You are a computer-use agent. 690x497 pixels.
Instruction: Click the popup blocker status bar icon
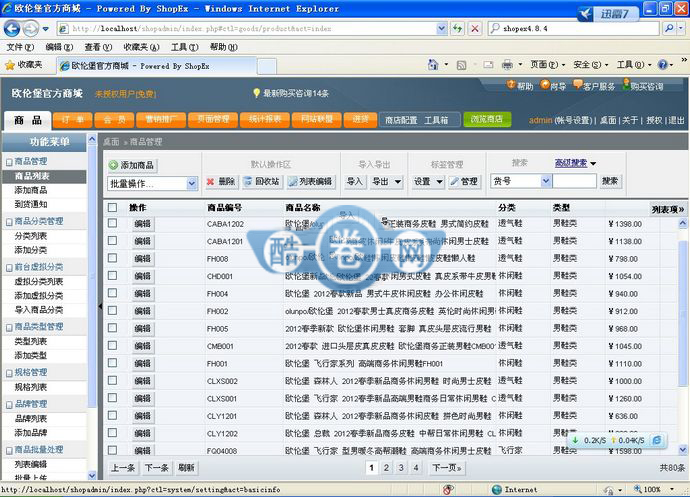[448, 490]
